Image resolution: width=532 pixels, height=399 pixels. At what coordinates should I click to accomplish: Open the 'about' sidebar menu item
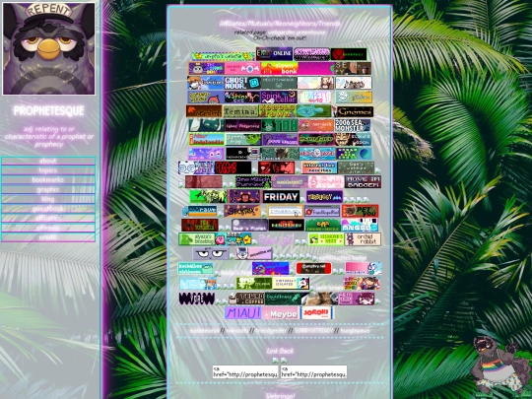48,161
